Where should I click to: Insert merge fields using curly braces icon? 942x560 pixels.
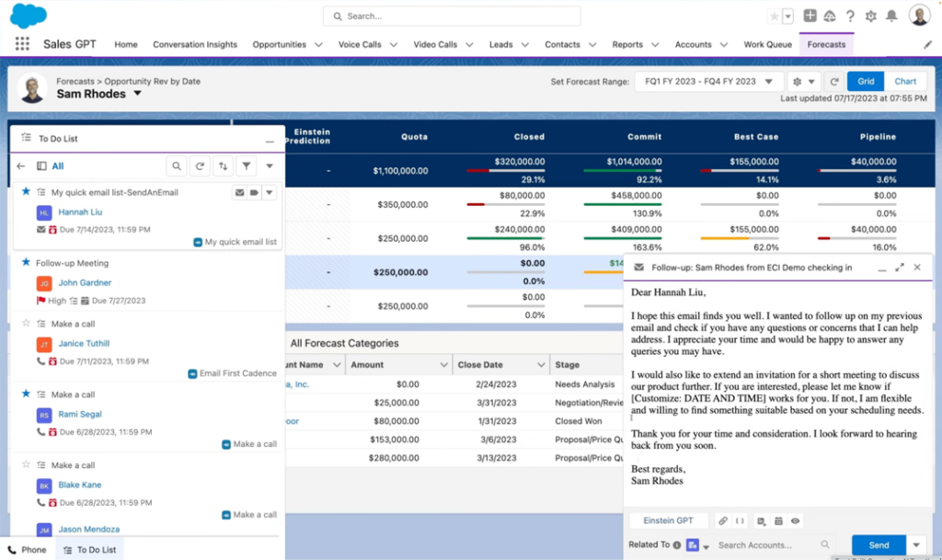[739, 520]
